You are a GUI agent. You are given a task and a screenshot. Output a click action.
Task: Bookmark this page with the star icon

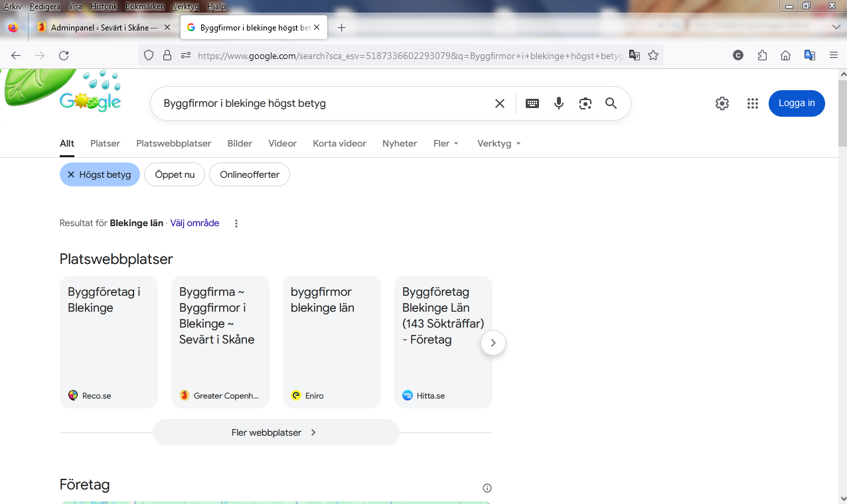[x=653, y=56]
